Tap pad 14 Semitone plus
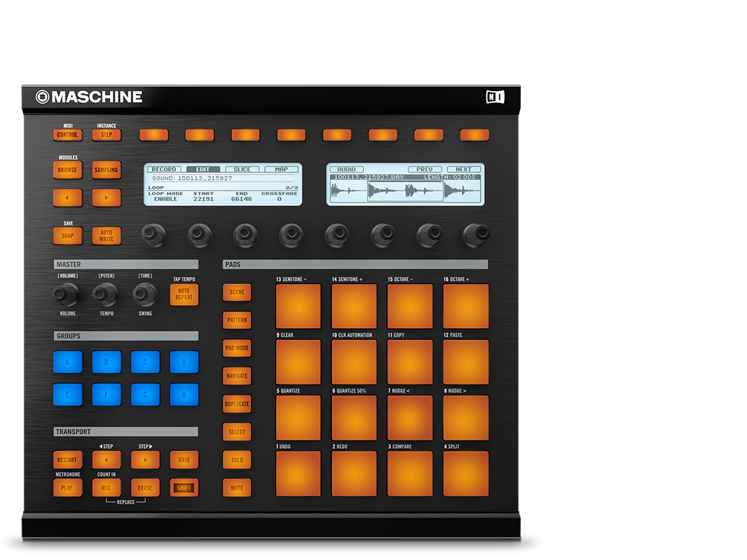The width and height of the screenshot is (747, 560). [x=354, y=306]
